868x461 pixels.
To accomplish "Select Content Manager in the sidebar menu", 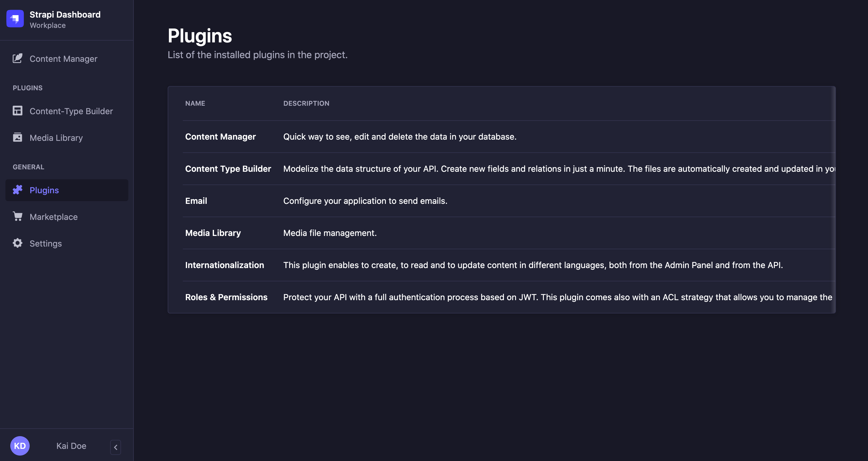I will (x=63, y=58).
